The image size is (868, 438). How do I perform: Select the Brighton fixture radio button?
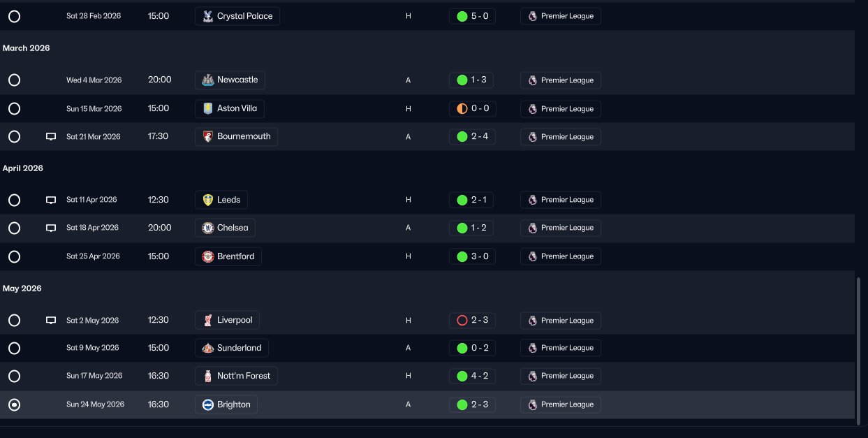point(14,404)
